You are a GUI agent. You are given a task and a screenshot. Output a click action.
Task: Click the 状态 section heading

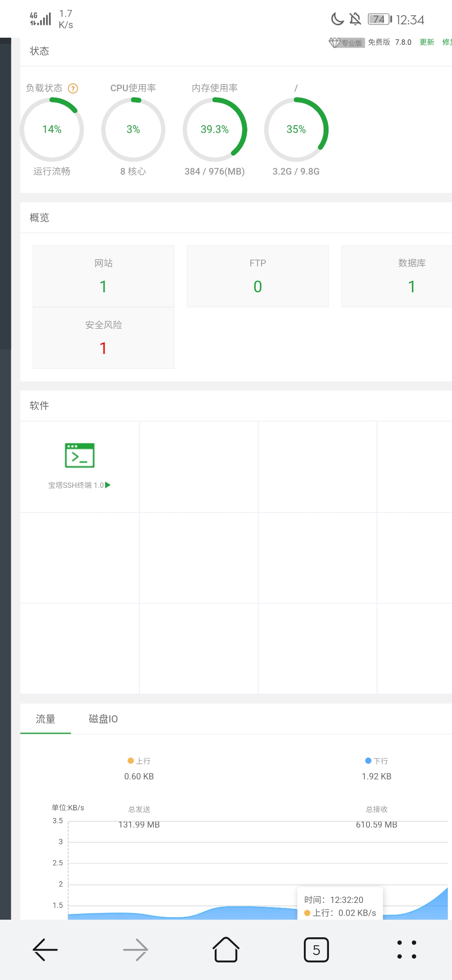click(39, 51)
